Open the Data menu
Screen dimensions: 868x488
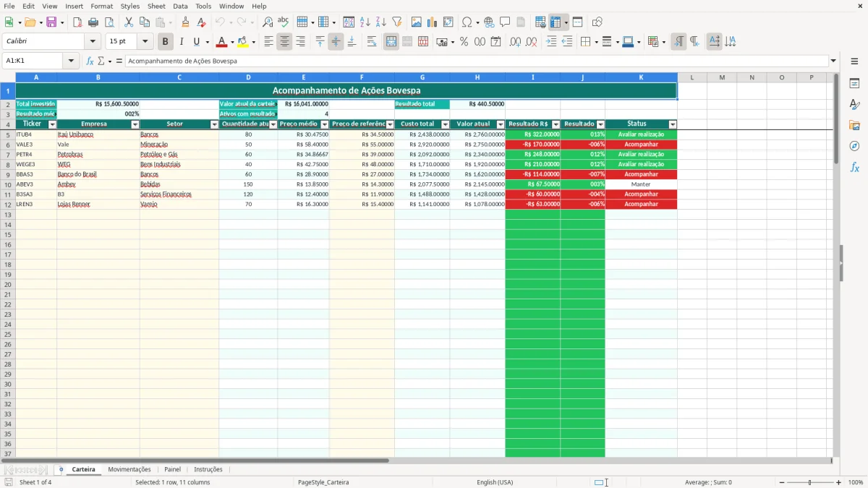click(x=180, y=6)
